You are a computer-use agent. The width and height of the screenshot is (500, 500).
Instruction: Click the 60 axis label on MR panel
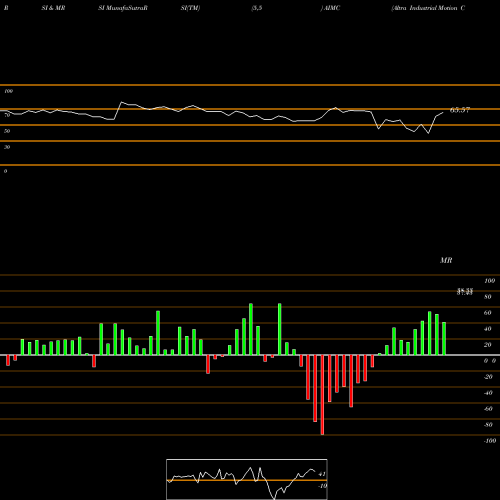pyautogui.click(x=488, y=313)
